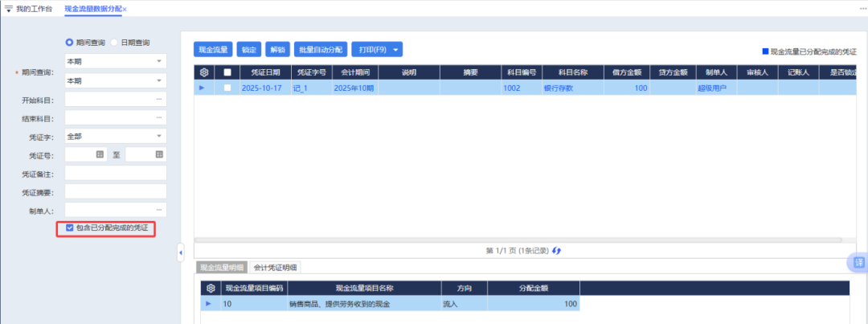Switch to 我的工作台 tab

click(35, 9)
